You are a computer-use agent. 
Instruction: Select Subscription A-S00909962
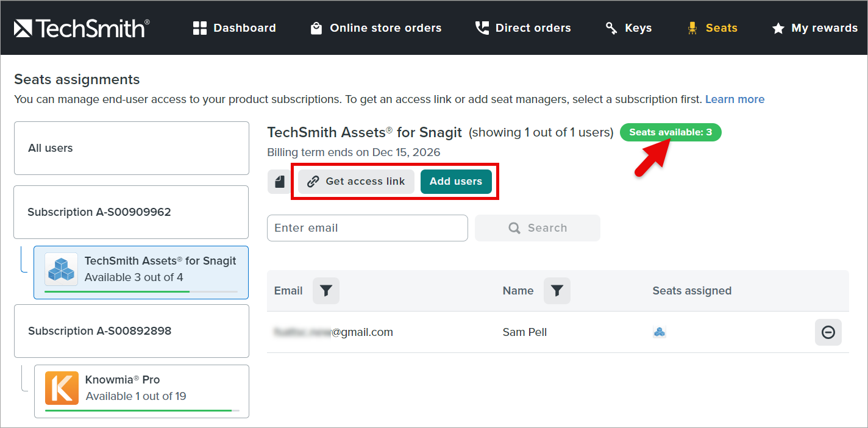click(131, 212)
